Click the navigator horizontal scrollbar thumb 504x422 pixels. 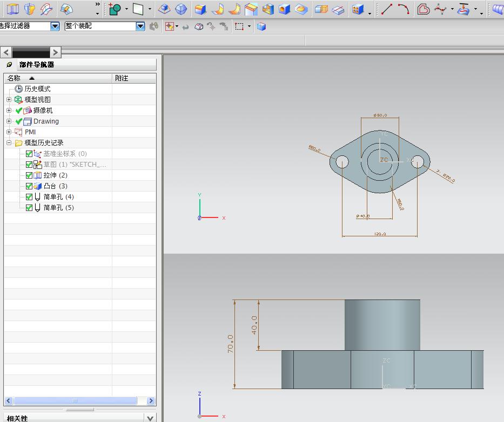pyautogui.click(x=75, y=401)
